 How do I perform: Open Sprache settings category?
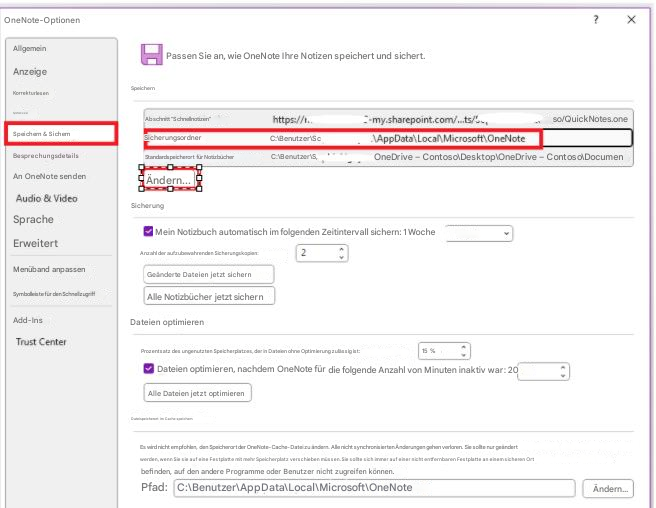tap(33, 219)
